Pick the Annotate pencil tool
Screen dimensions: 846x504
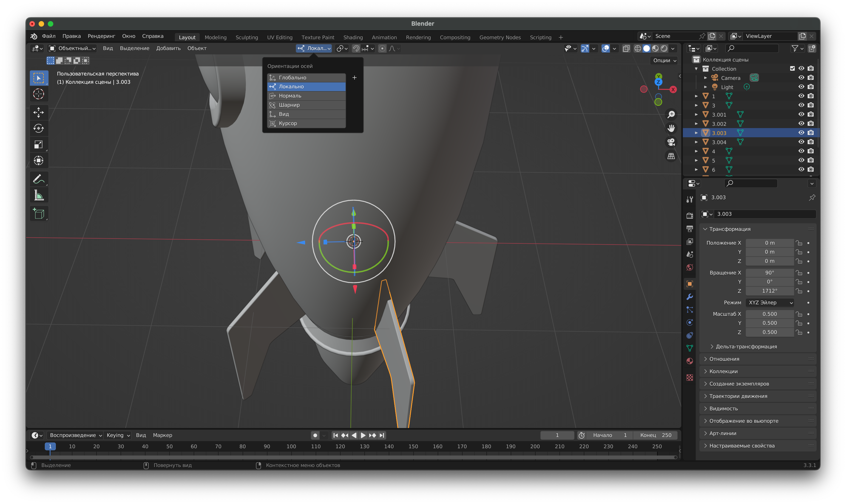[38, 179]
